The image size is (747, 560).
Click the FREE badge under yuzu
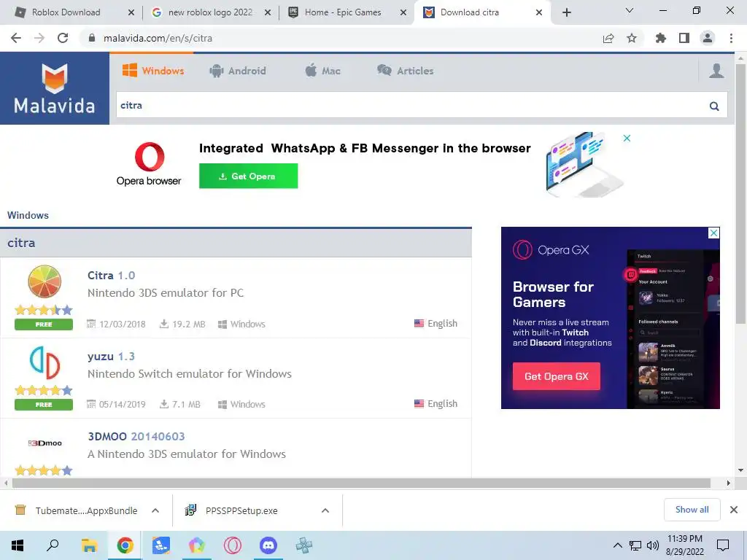click(x=44, y=405)
